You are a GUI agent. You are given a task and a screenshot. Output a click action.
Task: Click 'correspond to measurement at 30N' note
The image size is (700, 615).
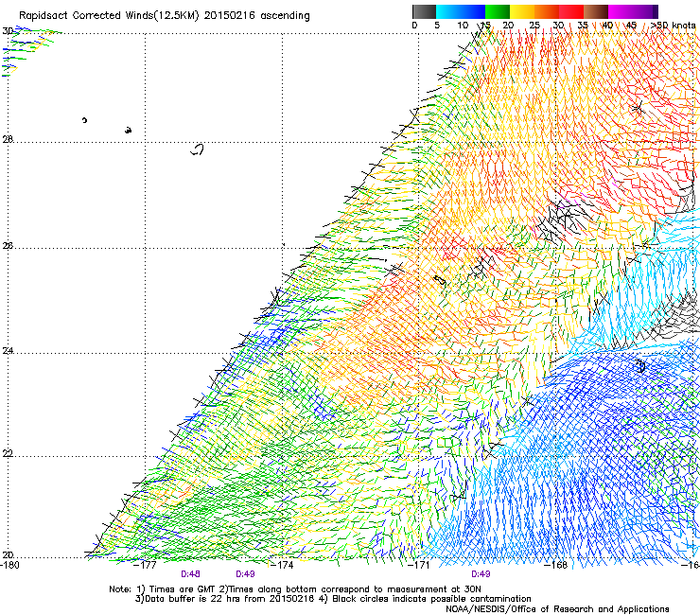(x=402, y=589)
